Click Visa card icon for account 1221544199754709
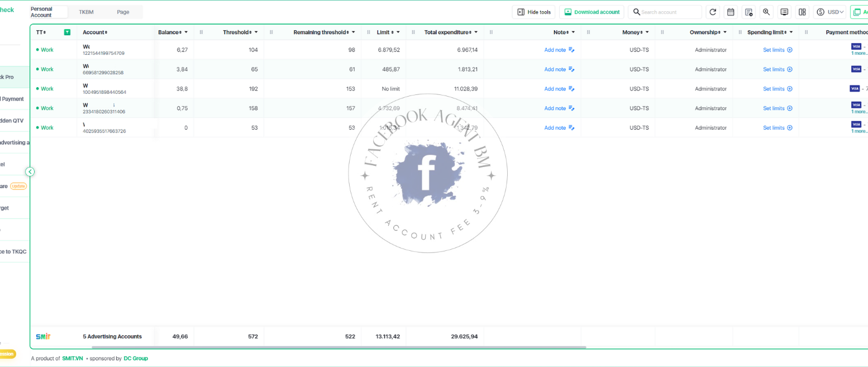Image resolution: width=868 pixels, height=367 pixels. (856, 46)
